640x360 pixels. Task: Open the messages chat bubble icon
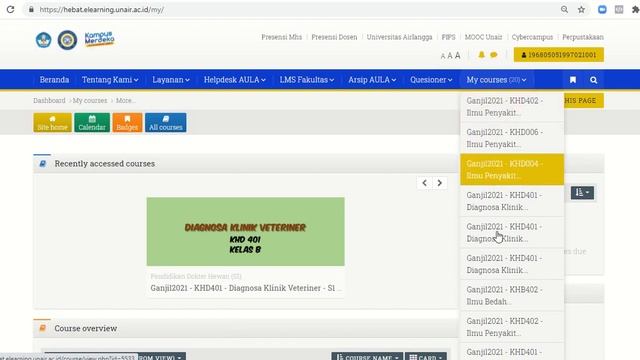coord(494,55)
